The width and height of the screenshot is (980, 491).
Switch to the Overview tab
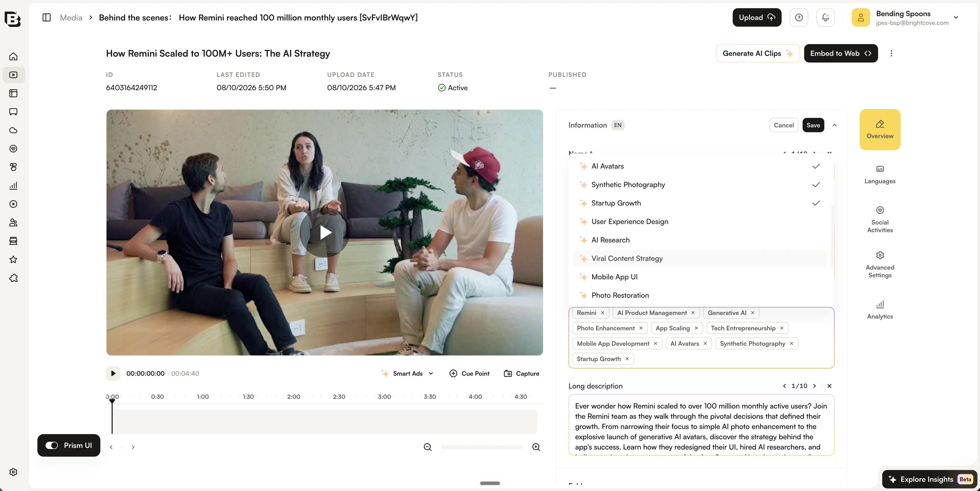880,129
